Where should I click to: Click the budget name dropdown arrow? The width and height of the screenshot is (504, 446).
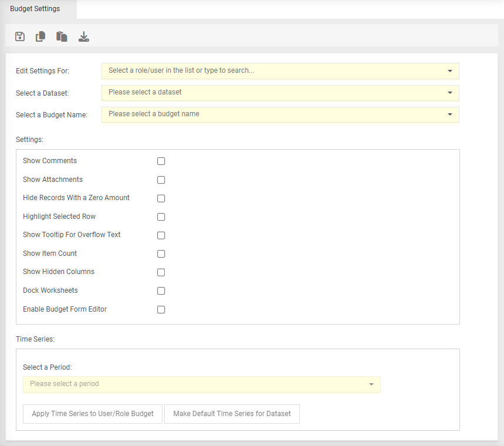click(x=450, y=114)
